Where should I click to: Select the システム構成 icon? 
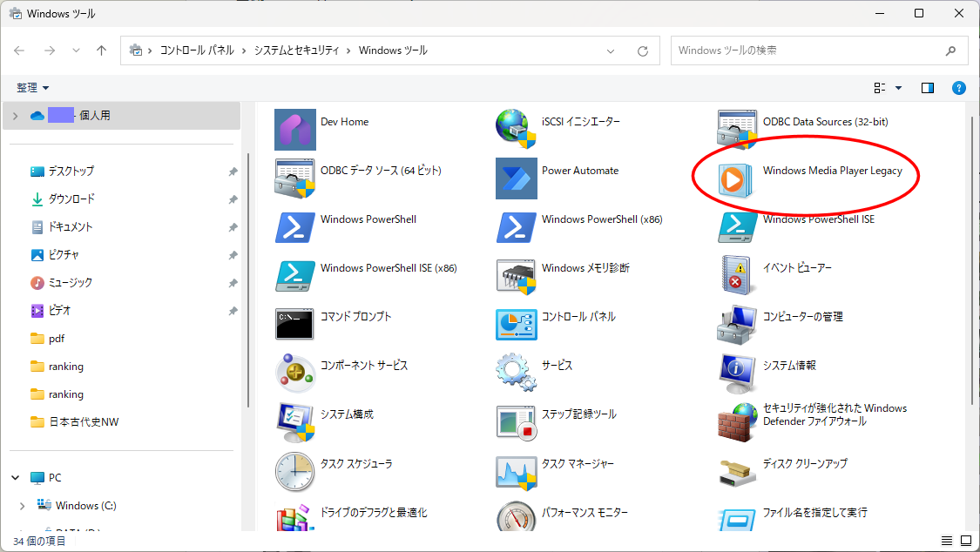coord(295,422)
